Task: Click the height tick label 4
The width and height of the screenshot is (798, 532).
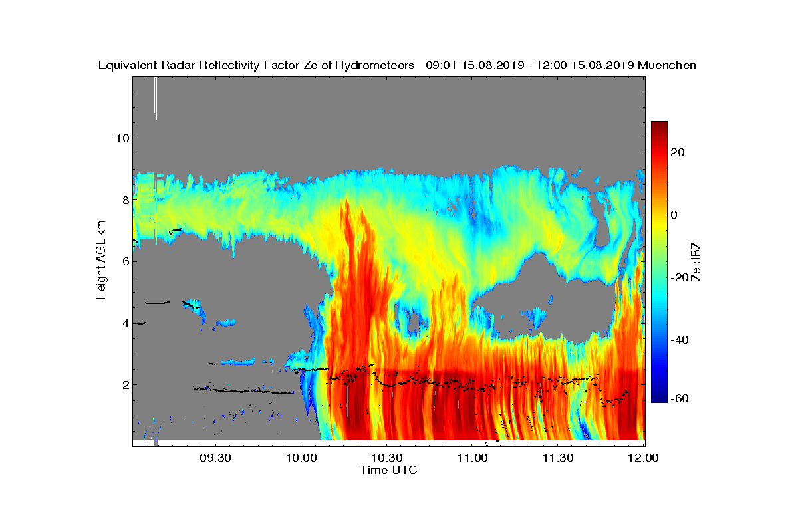Action: (124, 323)
